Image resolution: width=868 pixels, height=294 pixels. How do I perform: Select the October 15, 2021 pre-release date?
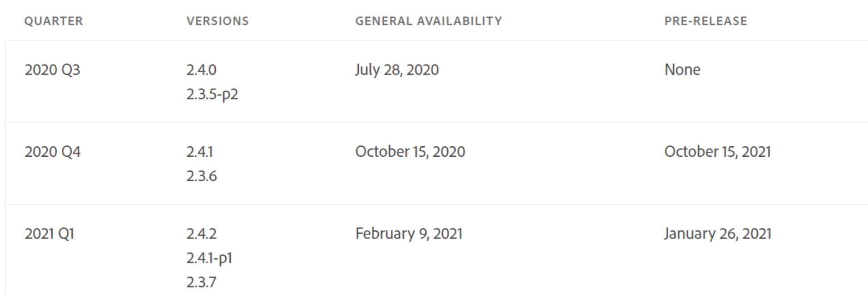[717, 152]
